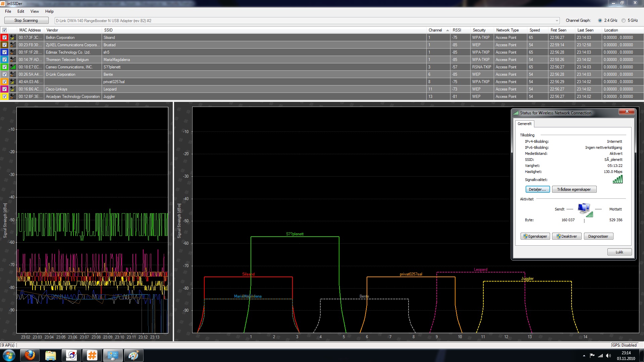The image size is (644, 362).
Task: Open Windows Explorer folder taskbar icon
Action: click(51, 355)
